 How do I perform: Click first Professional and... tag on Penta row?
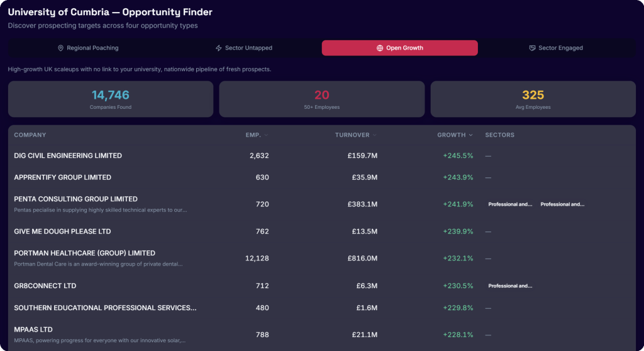(510, 204)
